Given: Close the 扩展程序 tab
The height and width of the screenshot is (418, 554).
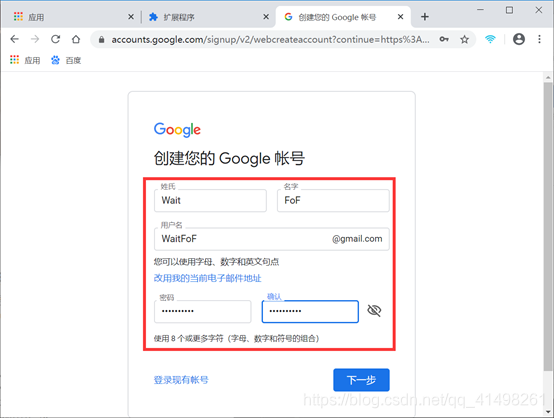Looking at the screenshot, I should tap(266, 17).
